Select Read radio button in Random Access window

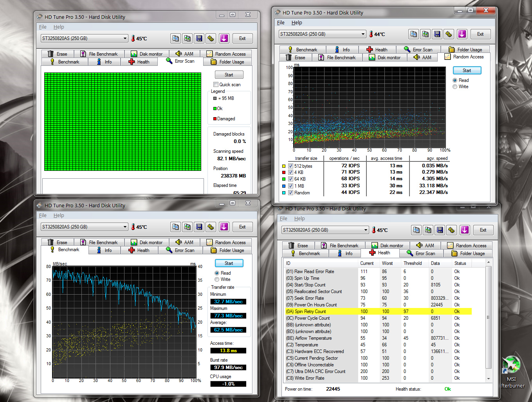[x=455, y=80]
